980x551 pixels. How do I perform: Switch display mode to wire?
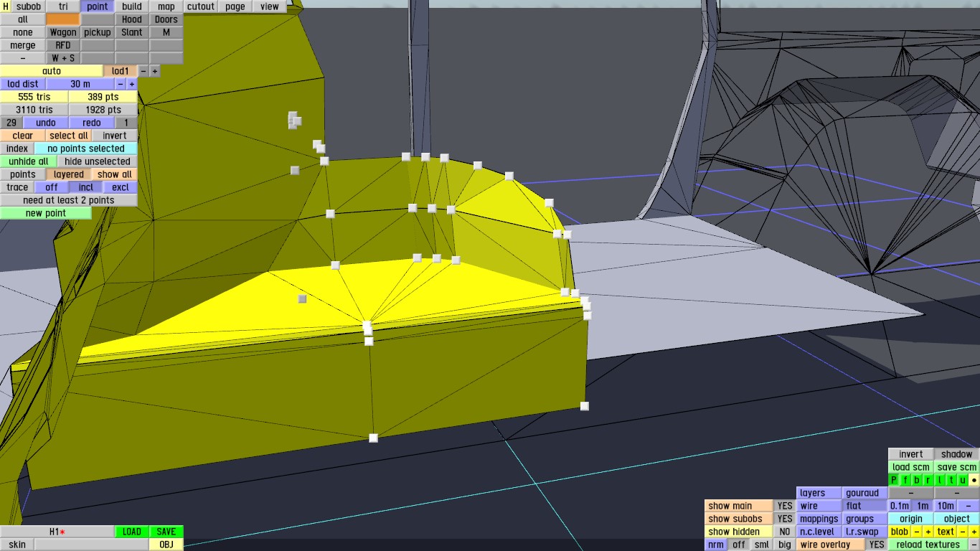tap(819, 506)
